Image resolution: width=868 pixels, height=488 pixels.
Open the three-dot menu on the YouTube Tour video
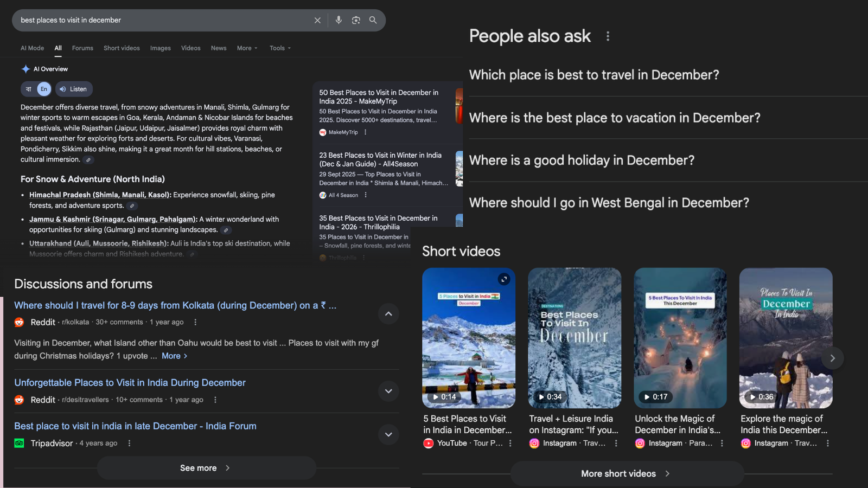click(x=510, y=444)
